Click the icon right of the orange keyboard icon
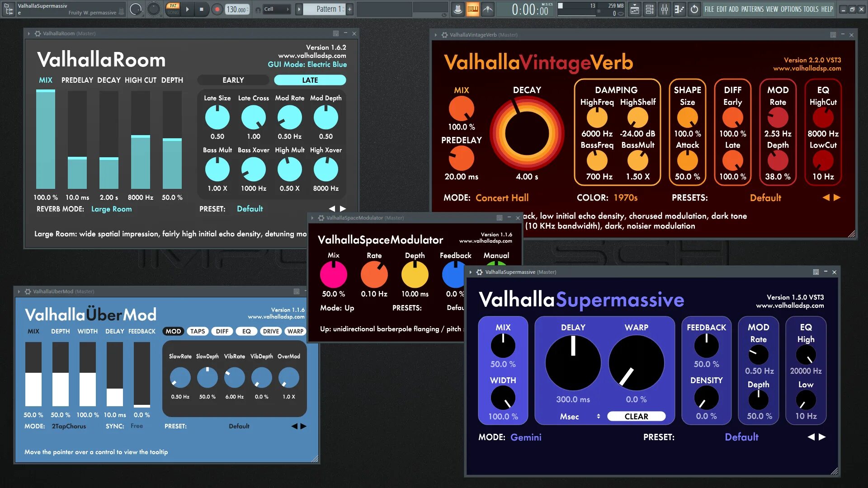This screenshot has width=868, height=488. point(487,9)
